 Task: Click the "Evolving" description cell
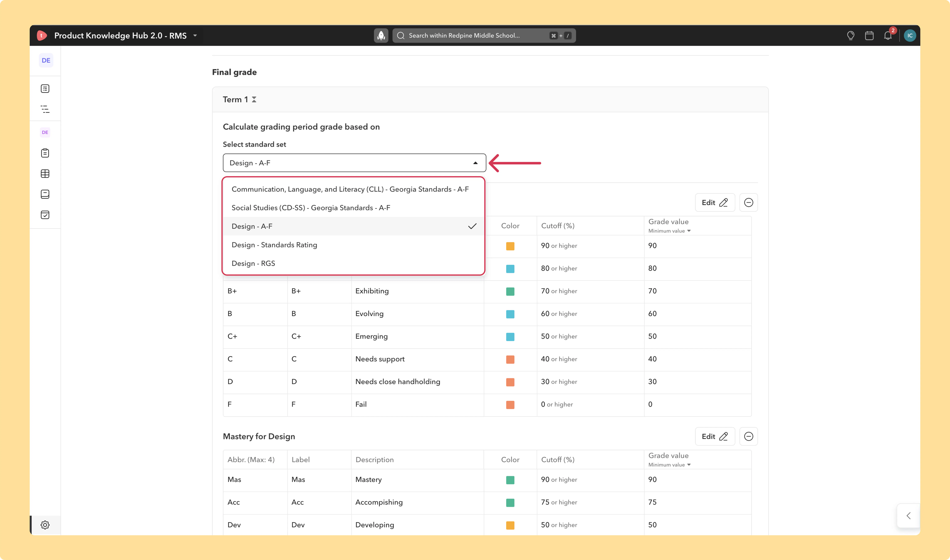click(418, 314)
